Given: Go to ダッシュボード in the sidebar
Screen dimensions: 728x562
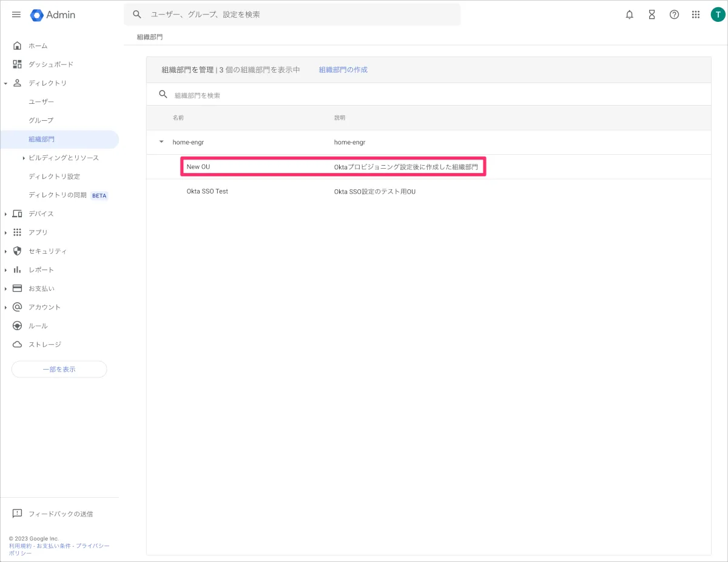Looking at the screenshot, I should (51, 64).
